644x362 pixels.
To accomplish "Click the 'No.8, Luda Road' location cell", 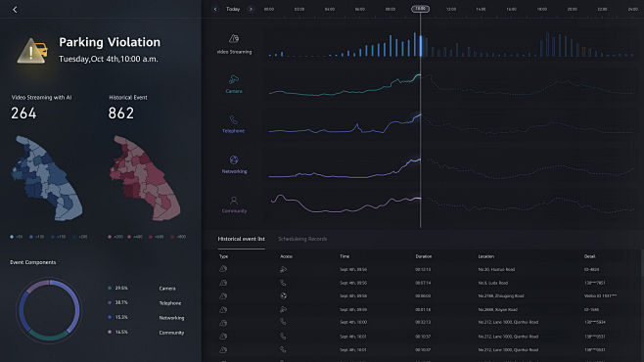I will (493, 283).
